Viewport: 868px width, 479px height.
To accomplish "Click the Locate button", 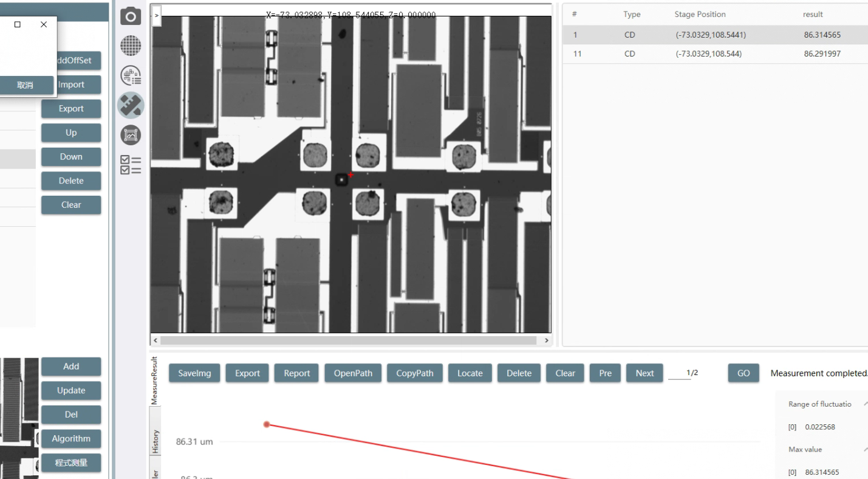I will (470, 373).
